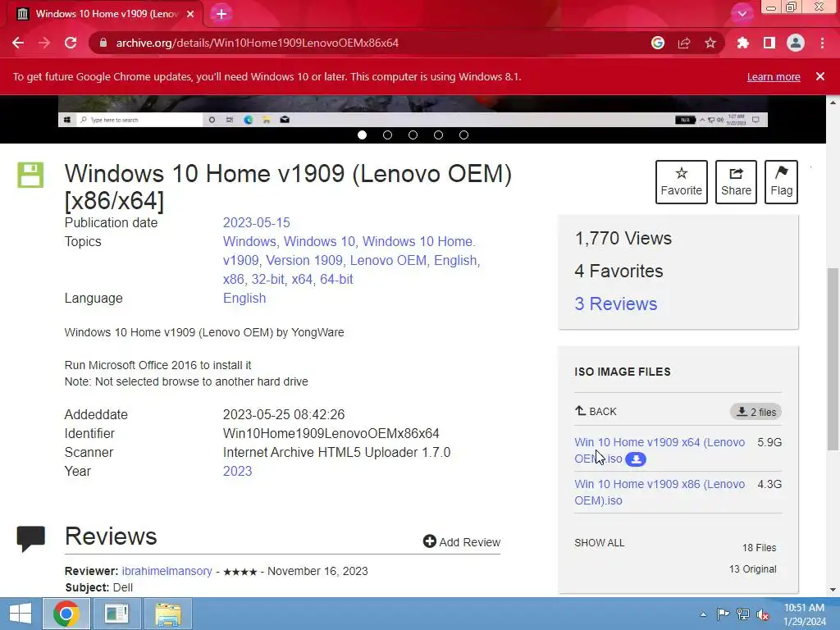Click the 18 Files text
The image size is (840, 630).
point(759,548)
